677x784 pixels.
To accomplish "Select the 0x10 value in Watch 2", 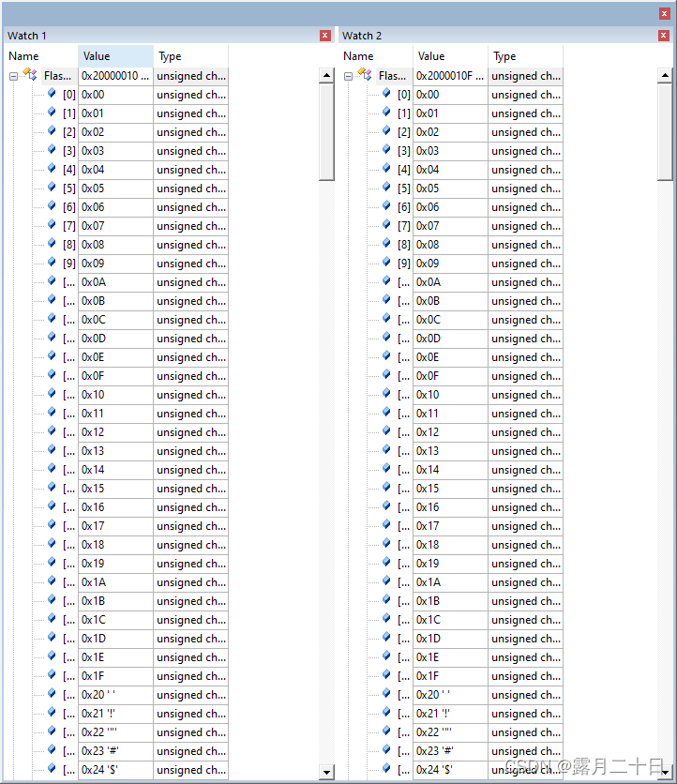I will pos(450,395).
